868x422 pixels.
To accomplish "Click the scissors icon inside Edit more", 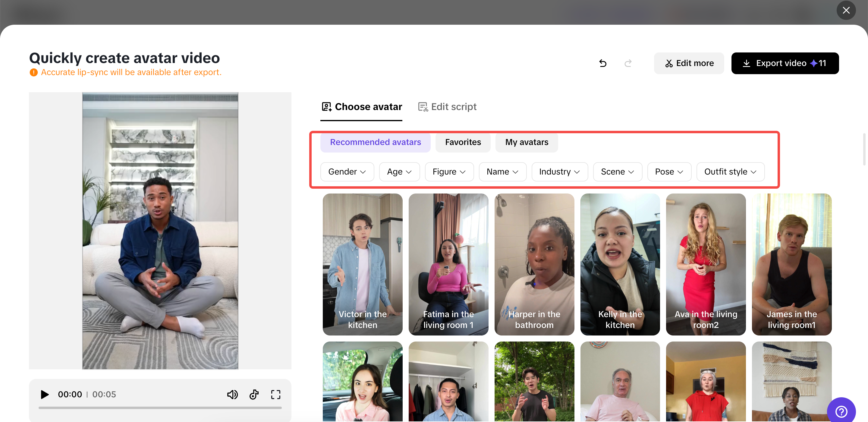I will [669, 63].
